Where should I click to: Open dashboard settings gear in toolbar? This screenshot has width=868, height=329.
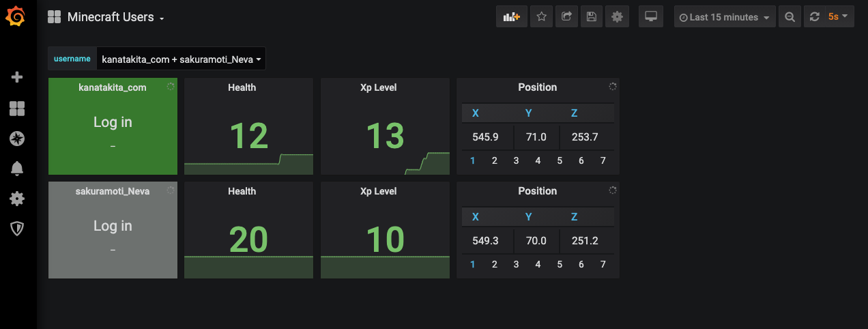click(618, 17)
